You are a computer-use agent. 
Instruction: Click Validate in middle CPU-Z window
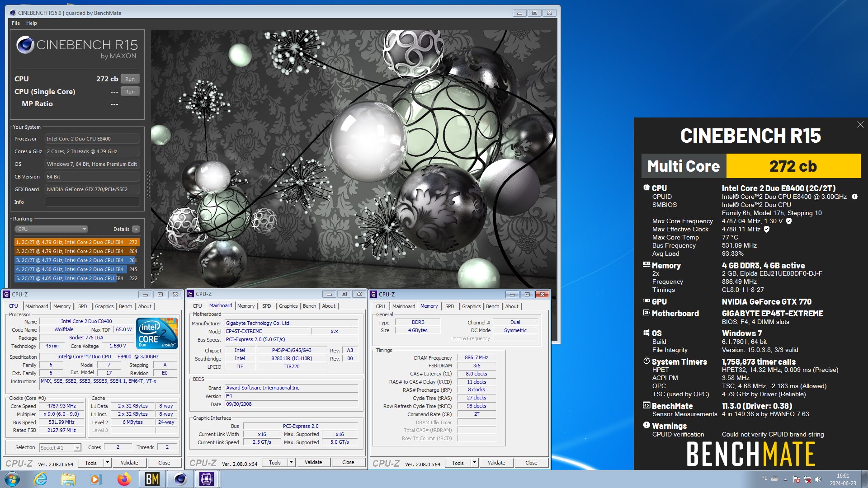click(313, 462)
